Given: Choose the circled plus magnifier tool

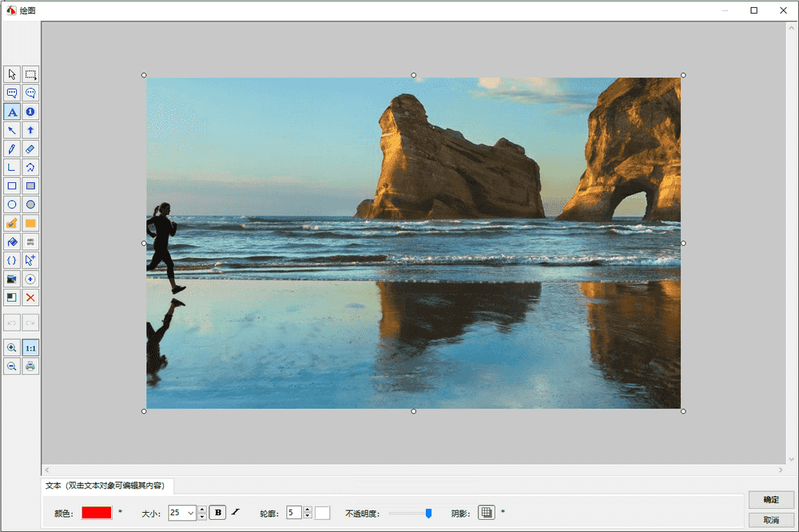Looking at the screenshot, I should (30, 279).
